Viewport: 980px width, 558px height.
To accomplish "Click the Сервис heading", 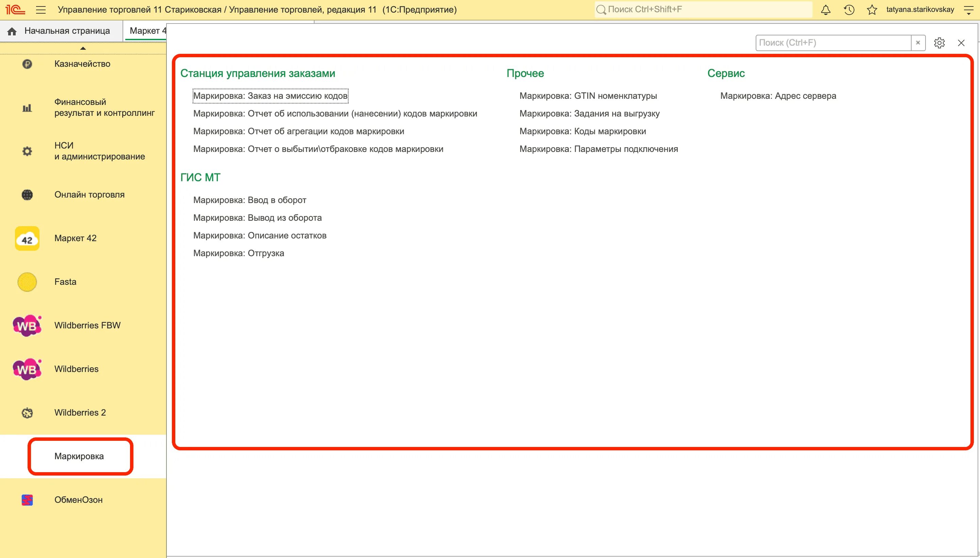I will [x=726, y=73].
